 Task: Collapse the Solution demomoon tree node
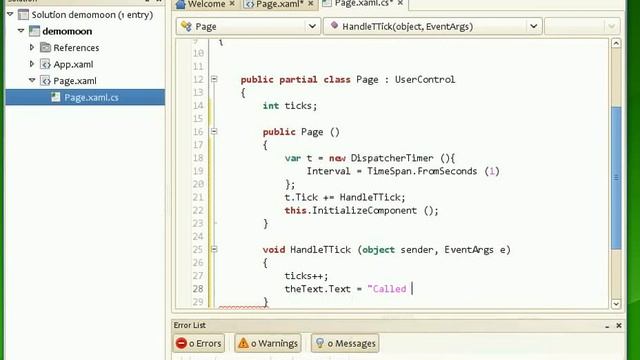(x=10, y=14)
